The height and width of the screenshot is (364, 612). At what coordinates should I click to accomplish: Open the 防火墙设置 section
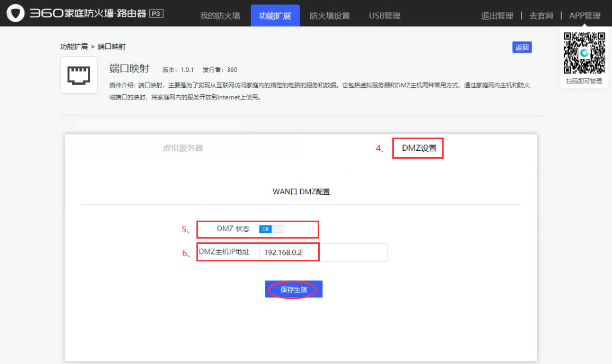point(329,15)
